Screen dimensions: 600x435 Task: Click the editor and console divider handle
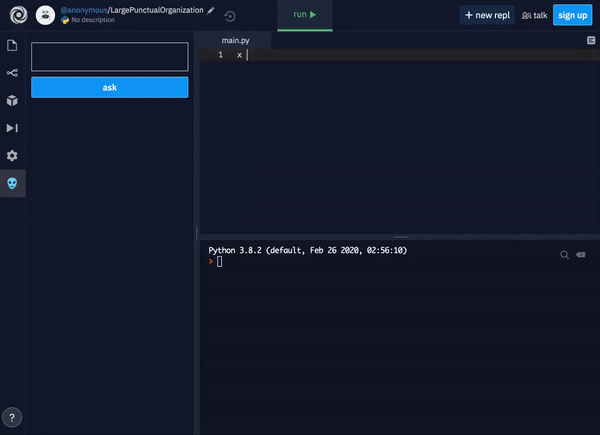400,237
